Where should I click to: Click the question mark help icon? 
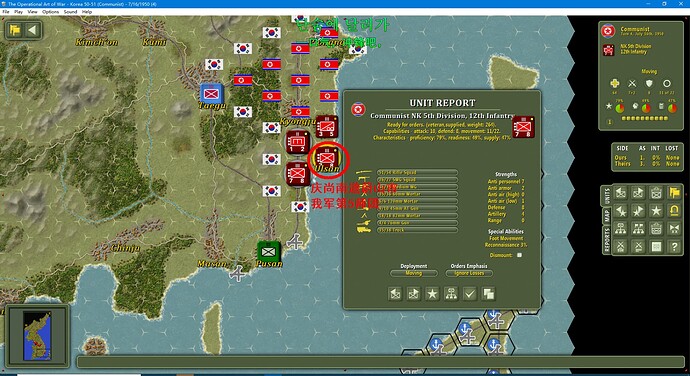pyautogui.click(x=674, y=246)
